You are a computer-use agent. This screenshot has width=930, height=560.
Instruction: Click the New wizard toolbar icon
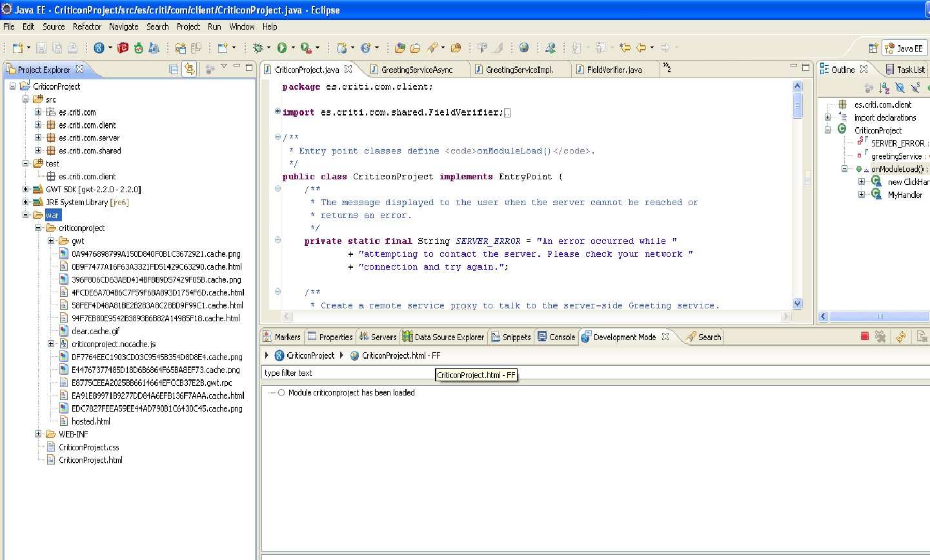click(x=17, y=48)
